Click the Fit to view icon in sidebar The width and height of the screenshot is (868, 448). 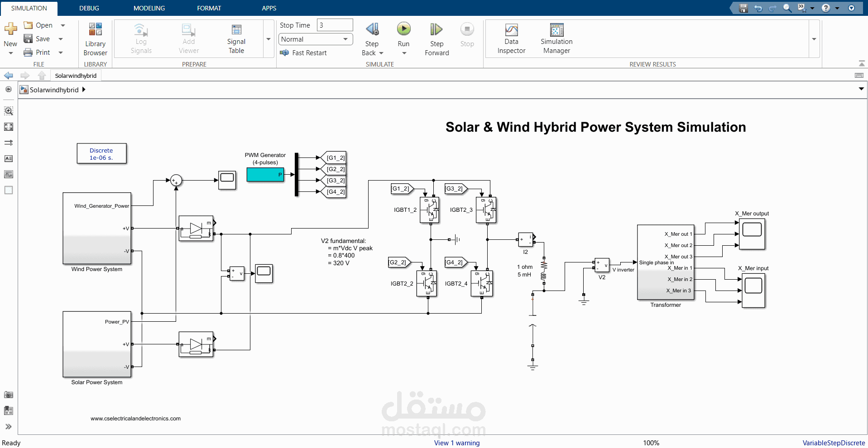point(8,127)
